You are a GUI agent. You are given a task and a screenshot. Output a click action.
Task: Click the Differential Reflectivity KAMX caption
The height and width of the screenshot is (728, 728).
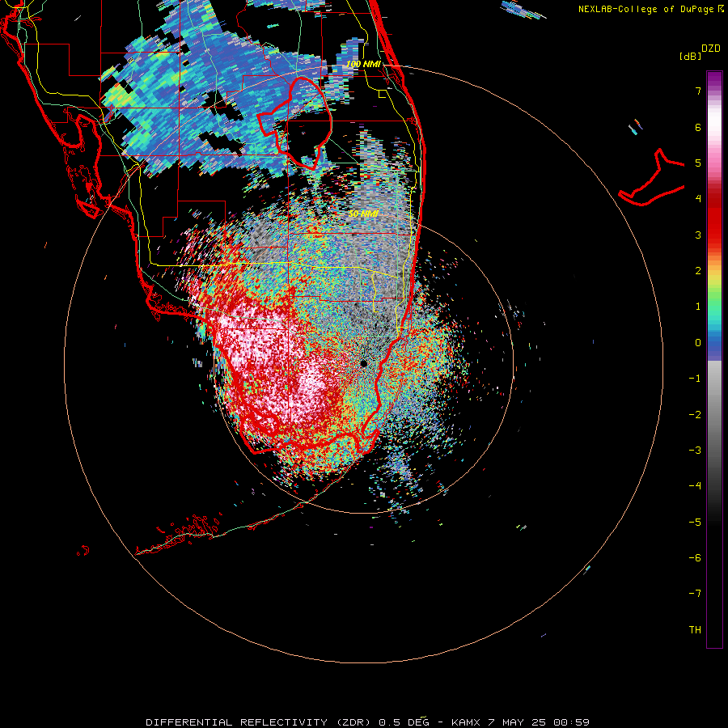click(x=367, y=722)
